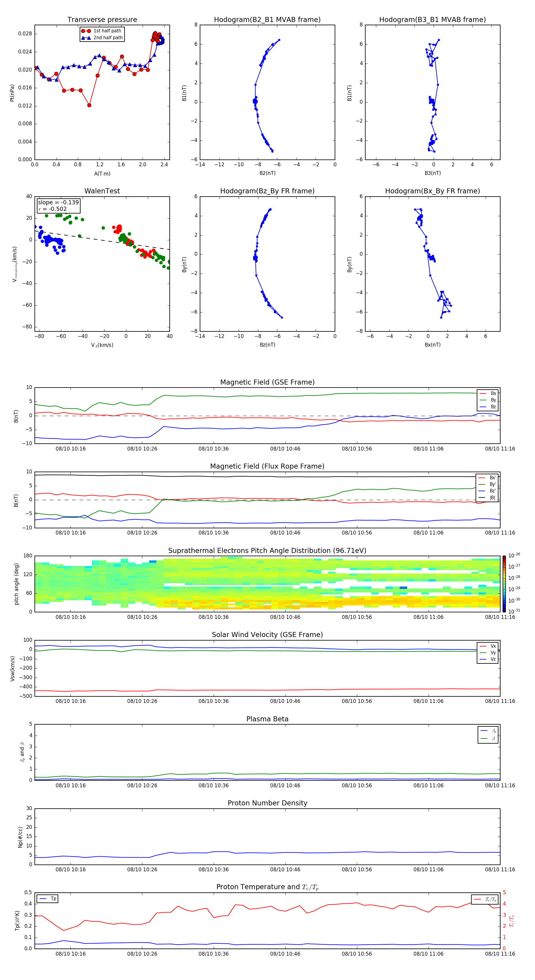This screenshot has width=535, height=980.
Task: Click the Proton Temperature and Te/Tp title
Action: point(267,887)
